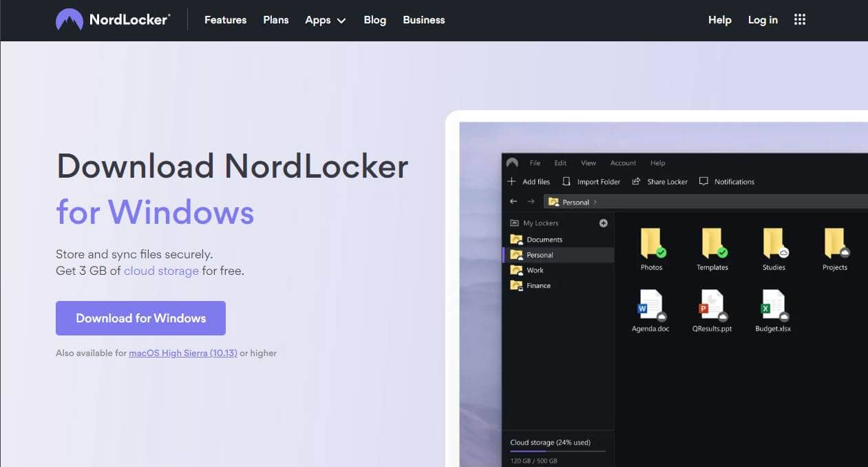Select the Blog menu item
Screen dimensions: 868x467
374,20
